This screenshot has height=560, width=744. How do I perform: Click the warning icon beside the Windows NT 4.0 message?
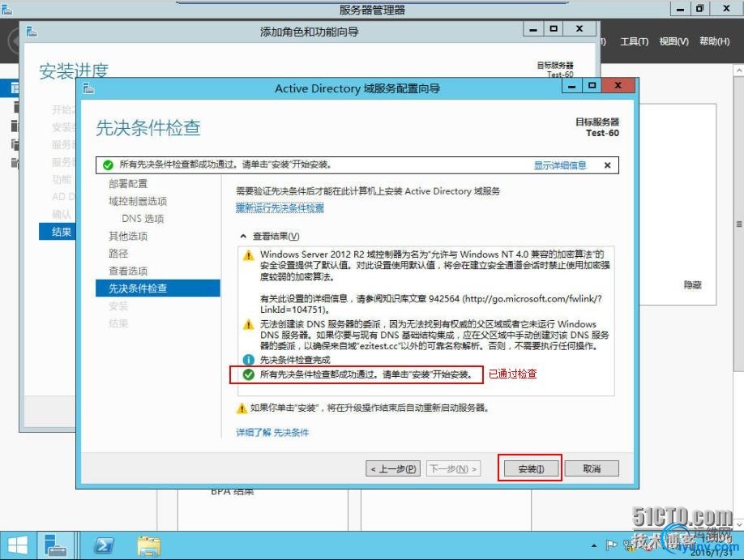pyautogui.click(x=248, y=255)
